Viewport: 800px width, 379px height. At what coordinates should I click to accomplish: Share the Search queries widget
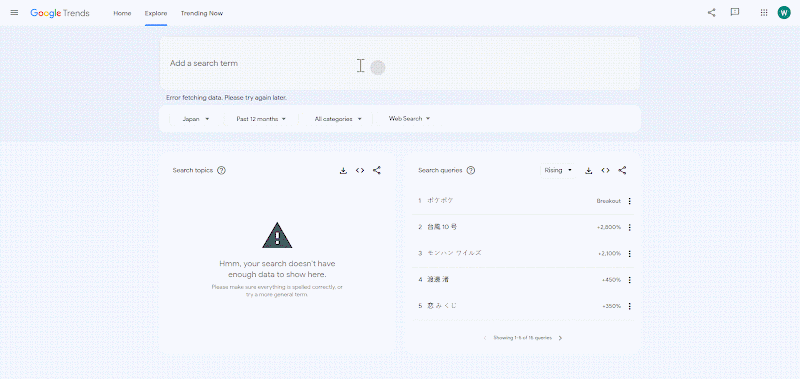[622, 170]
